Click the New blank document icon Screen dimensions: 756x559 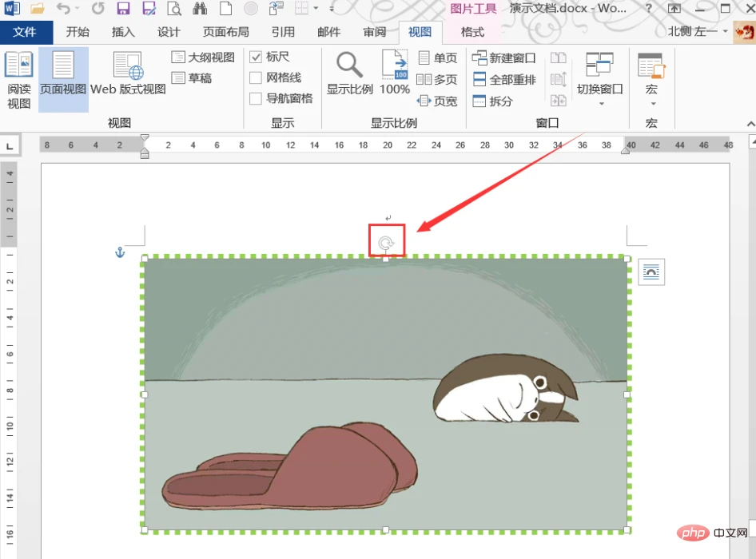point(225,8)
